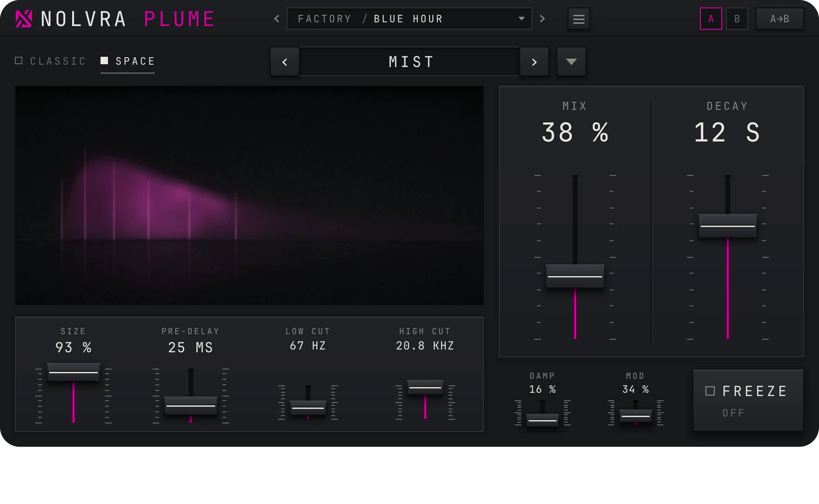Open the Factory / Blue Hour preset dropdown

409,19
